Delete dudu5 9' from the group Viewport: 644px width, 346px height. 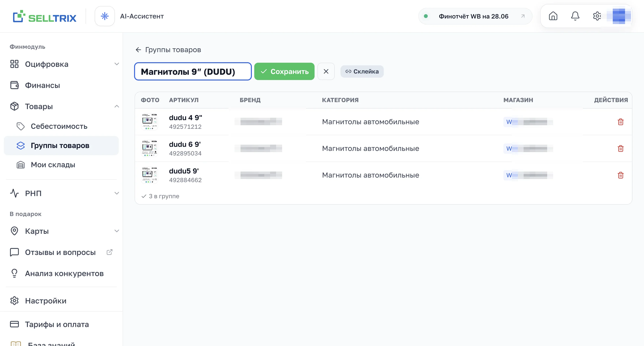620,175
